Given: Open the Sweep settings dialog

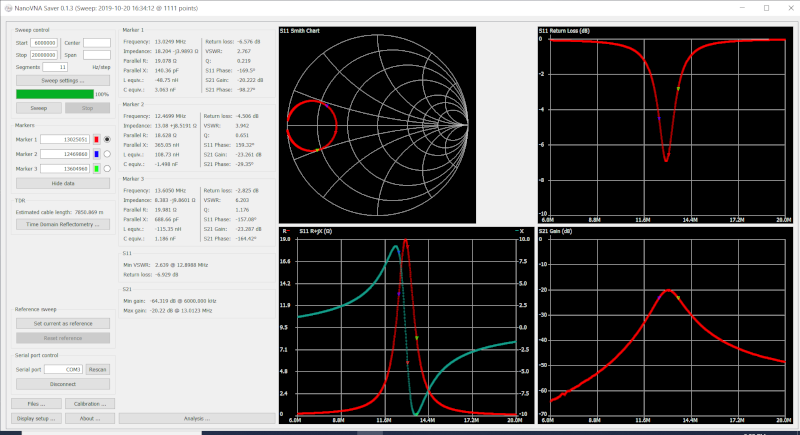Looking at the screenshot, I should (x=62, y=79).
